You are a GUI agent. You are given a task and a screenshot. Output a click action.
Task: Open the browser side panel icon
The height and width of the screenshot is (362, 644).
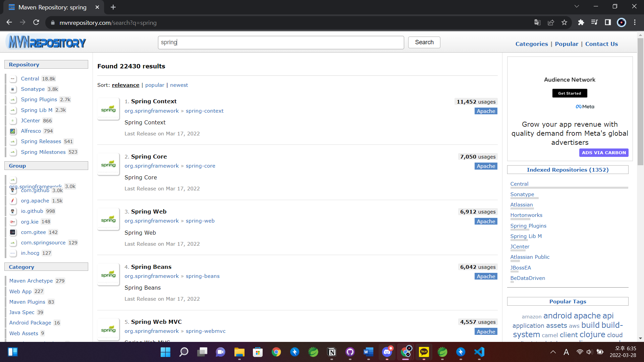608,22
